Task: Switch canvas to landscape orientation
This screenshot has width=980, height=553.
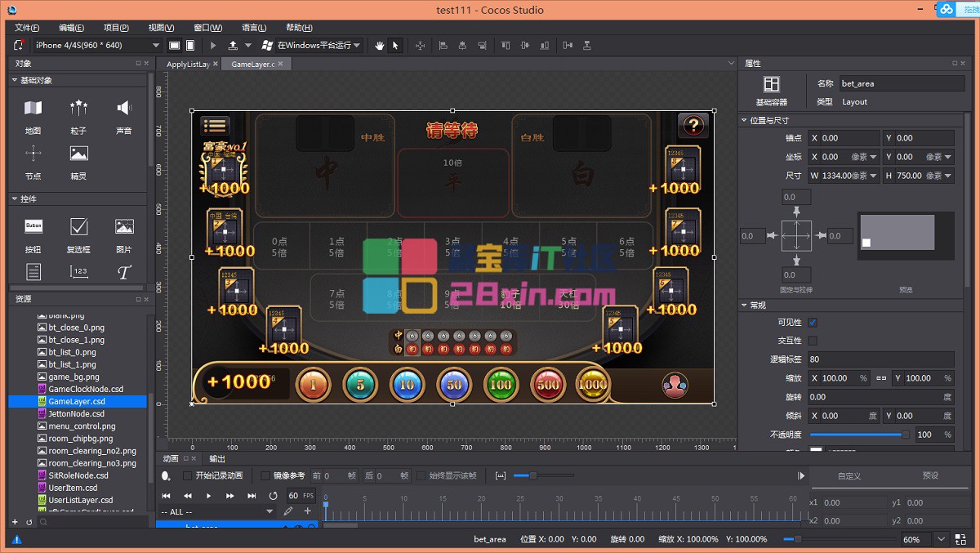Action: tap(174, 46)
